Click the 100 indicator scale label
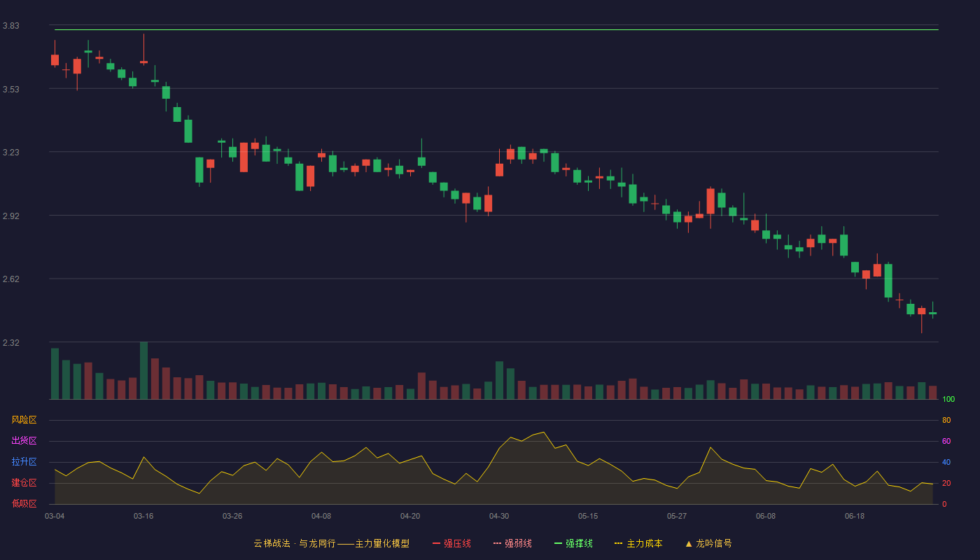 pyautogui.click(x=948, y=399)
